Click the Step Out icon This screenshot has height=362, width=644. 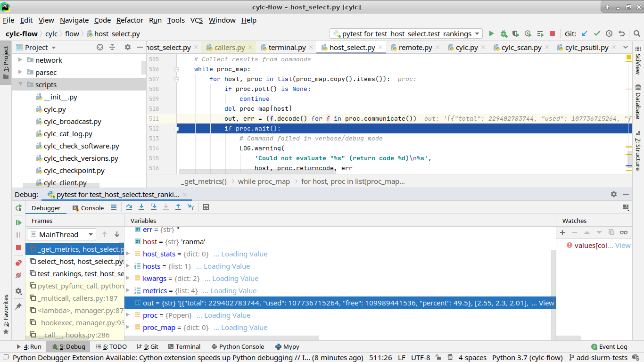pos(178,207)
